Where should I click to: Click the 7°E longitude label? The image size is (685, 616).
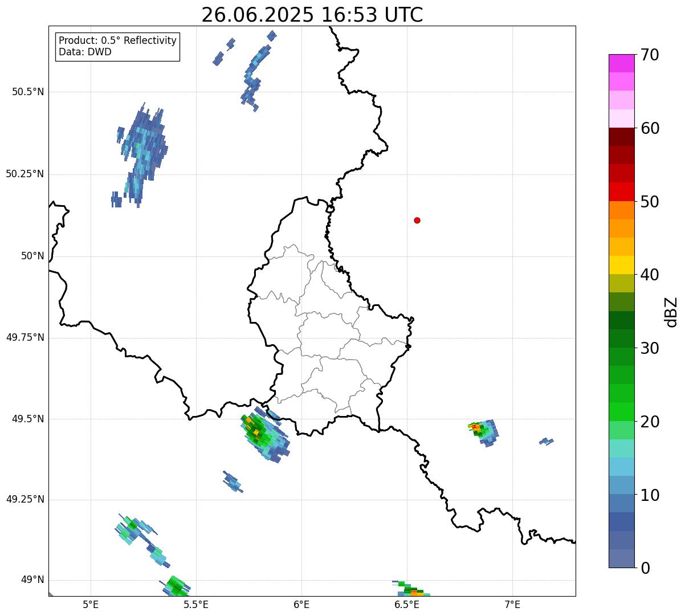click(x=513, y=604)
